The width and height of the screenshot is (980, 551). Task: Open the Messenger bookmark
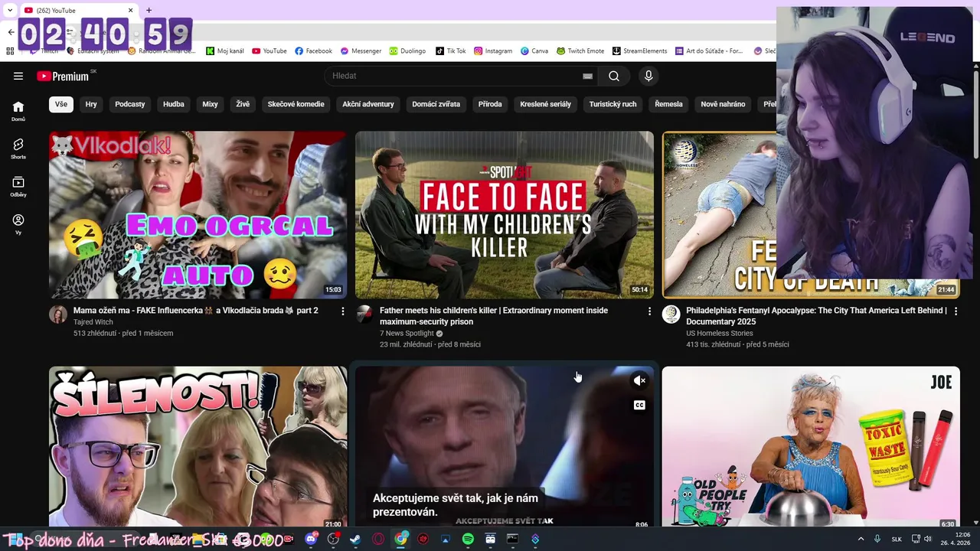point(361,51)
